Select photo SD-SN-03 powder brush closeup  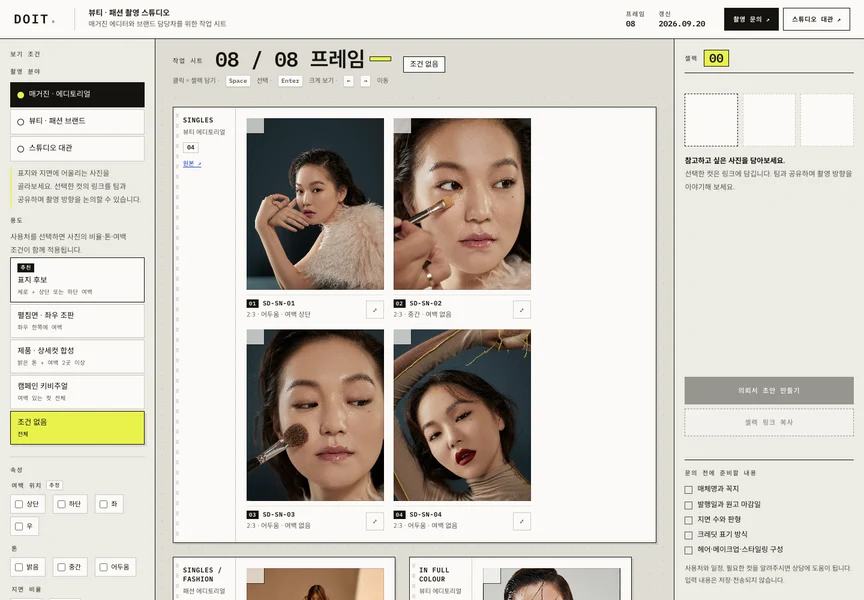coord(315,415)
